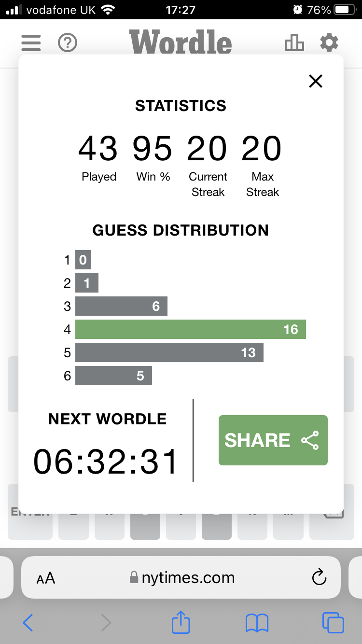Show Safari open tabs overview

click(x=333, y=623)
